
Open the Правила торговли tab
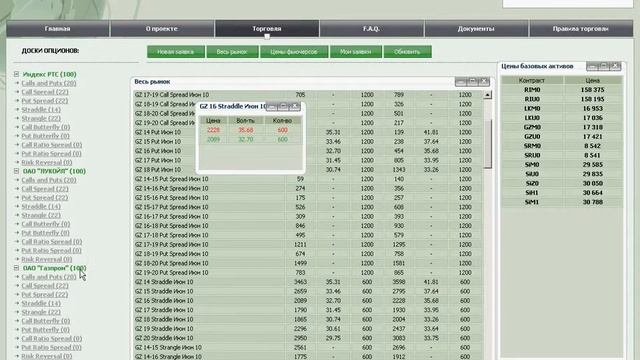coord(581,29)
